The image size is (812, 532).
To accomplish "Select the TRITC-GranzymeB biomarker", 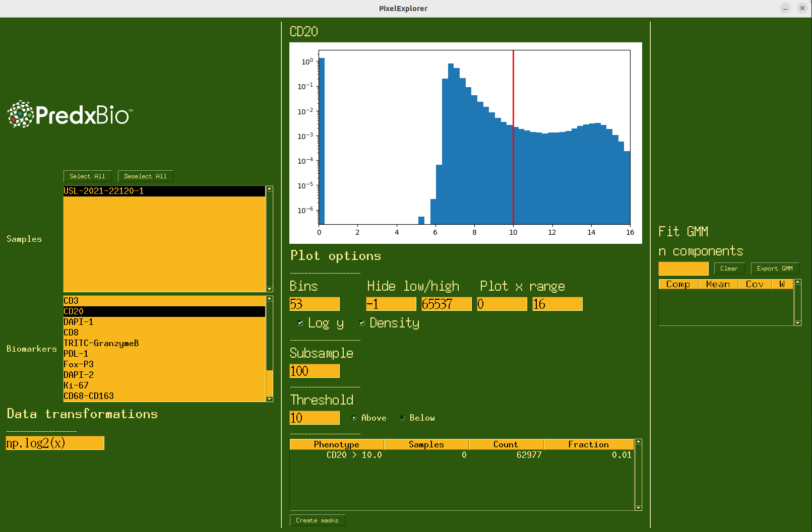I will click(x=164, y=343).
